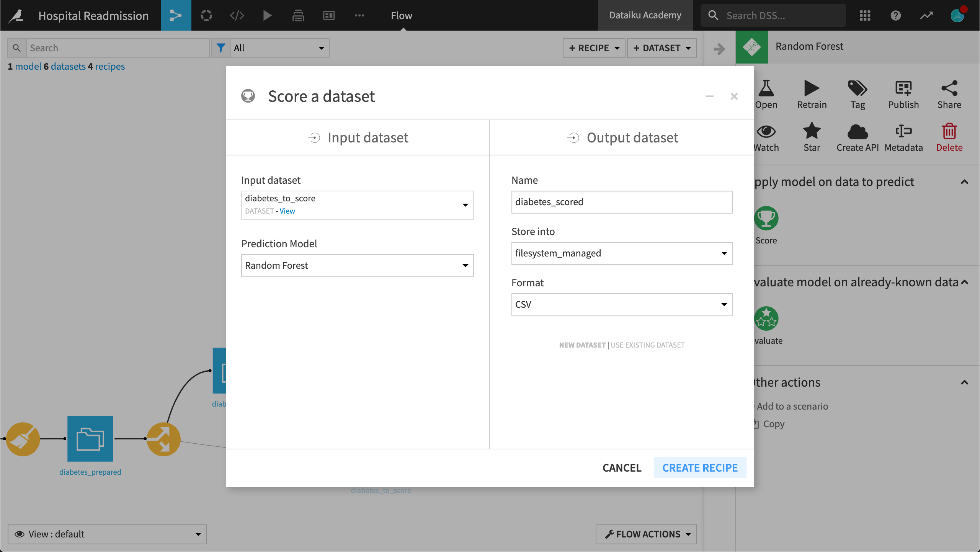Image resolution: width=980 pixels, height=552 pixels.
Task: Close the Score a dataset dialog
Action: coord(734,96)
